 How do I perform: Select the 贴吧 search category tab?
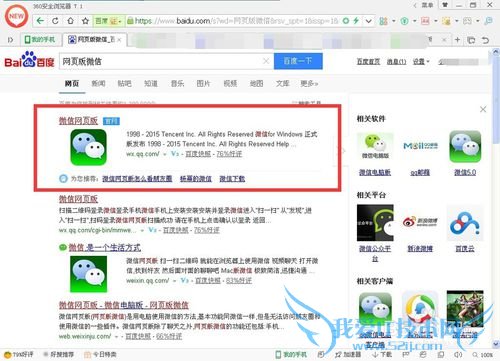(124, 83)
